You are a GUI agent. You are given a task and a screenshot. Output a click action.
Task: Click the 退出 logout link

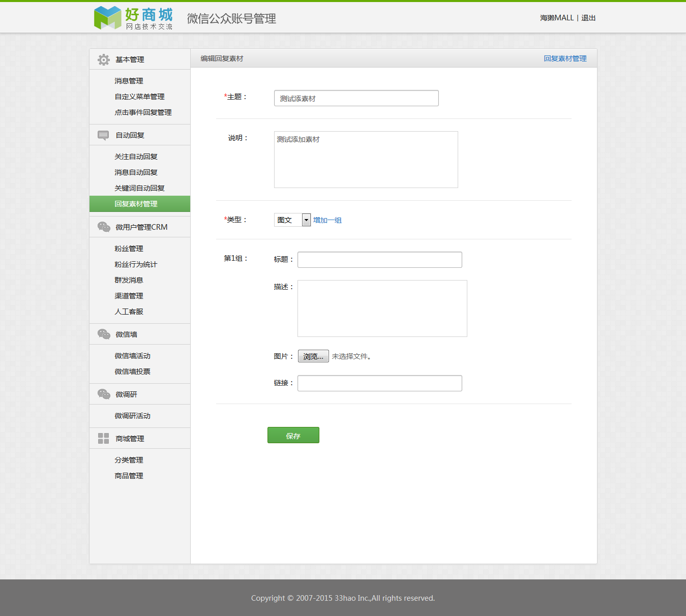pos(588,18)
